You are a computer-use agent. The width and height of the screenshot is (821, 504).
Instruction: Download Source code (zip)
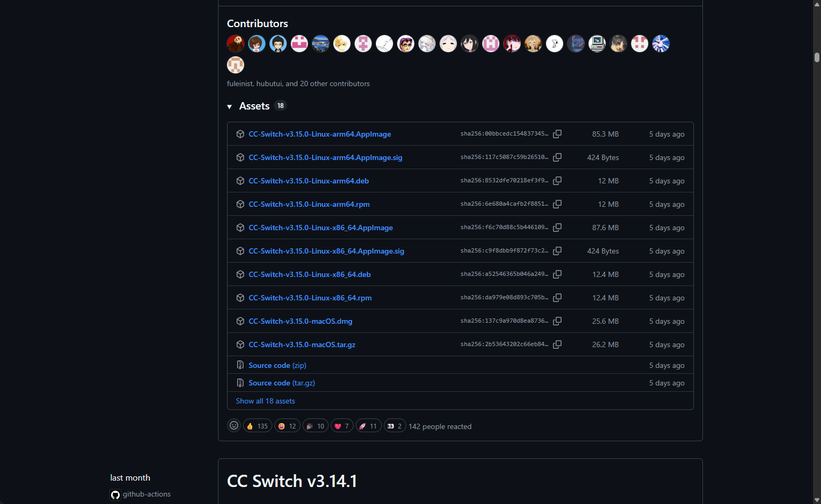click(278, 365)
